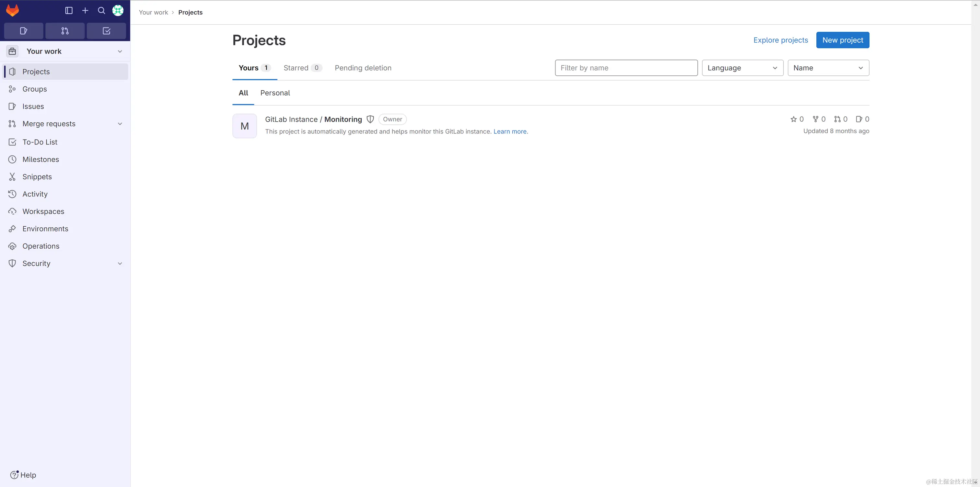Screen dimensions: 980x487
Task: Open to-do items shortcut button
Action: [x=107, y=31]
